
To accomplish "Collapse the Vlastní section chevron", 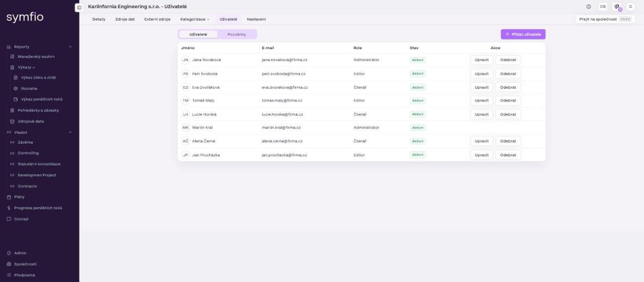I will 70,132.
